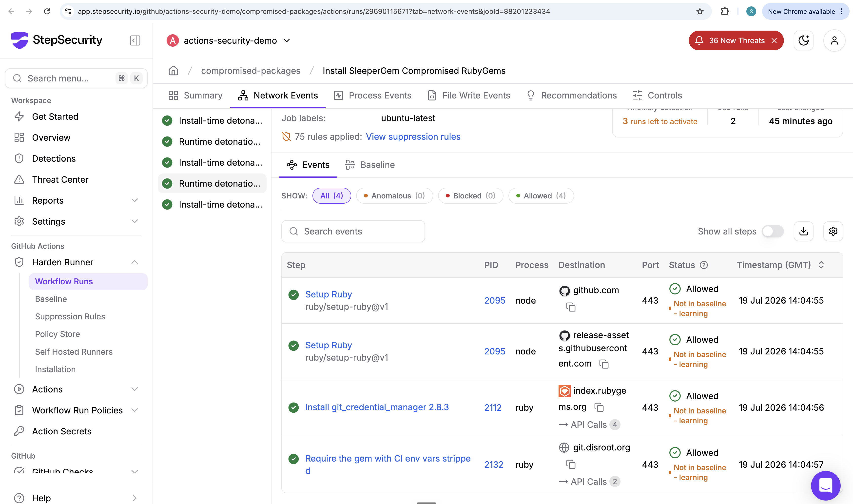Click New Chrome available button
Viewport: 853px width, 504px height.
point(805,11)
